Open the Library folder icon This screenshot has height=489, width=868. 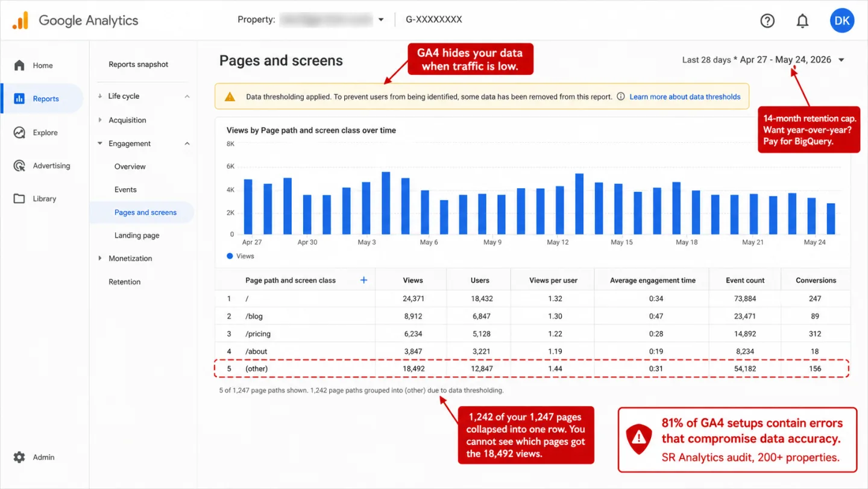(19, 198)
